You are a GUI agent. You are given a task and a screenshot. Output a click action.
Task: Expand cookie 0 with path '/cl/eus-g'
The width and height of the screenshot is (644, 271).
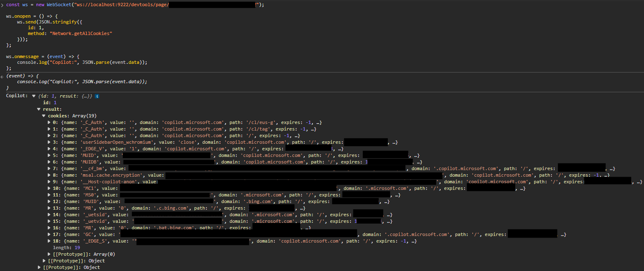[49, 122]
